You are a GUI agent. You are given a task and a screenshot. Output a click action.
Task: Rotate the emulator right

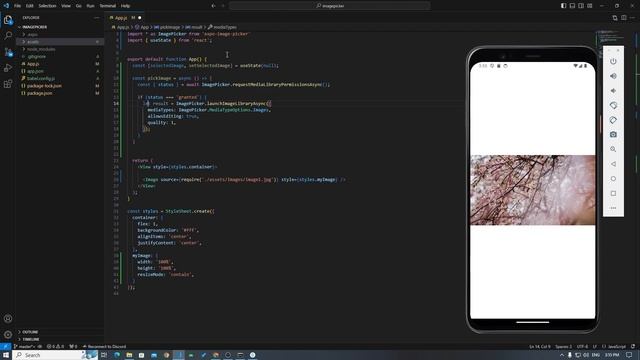pyautogui.click(x=613, y=120)
